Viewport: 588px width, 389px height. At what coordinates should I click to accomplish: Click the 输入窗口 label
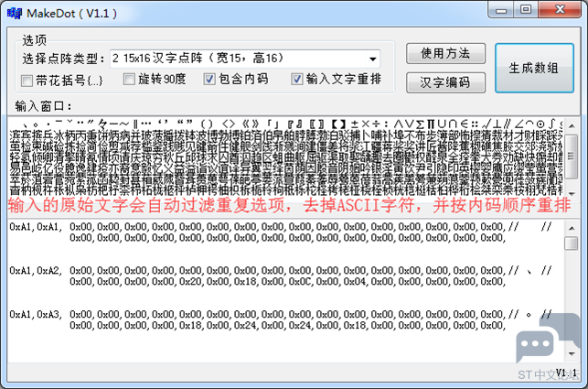point(43,107)
